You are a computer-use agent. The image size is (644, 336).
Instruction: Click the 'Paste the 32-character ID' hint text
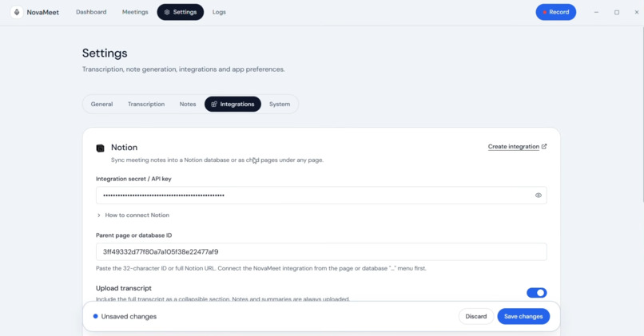(x=260, y=268)
